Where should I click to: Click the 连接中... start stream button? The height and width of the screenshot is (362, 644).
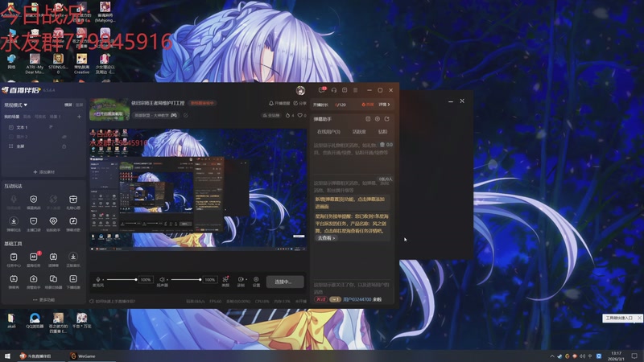click(285, 282)
